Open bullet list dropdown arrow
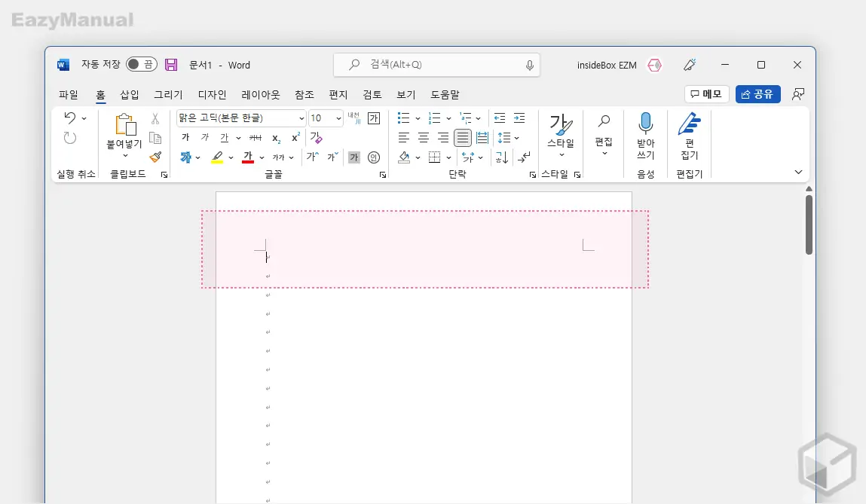 [418, 118]
